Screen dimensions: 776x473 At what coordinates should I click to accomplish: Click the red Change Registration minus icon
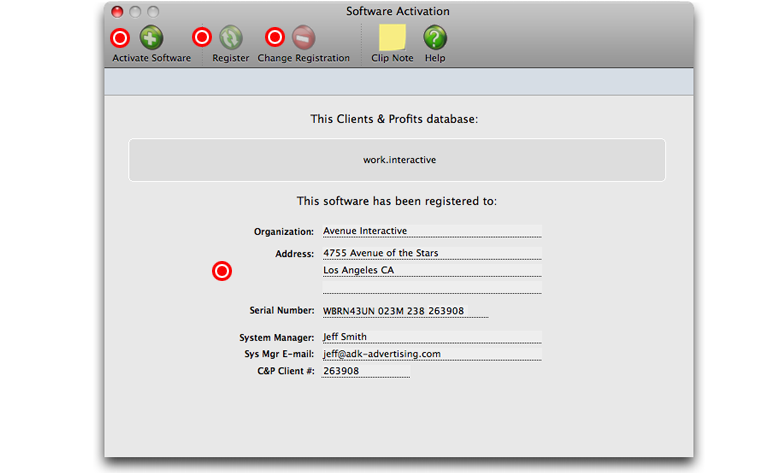tap(303, 38)
